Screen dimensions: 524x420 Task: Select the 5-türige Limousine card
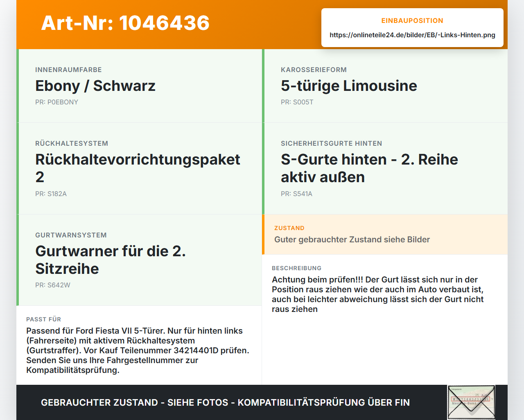pos(385,86)
